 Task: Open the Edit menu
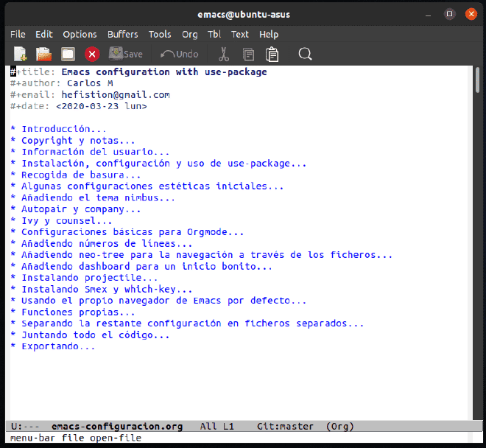point(44,34)
